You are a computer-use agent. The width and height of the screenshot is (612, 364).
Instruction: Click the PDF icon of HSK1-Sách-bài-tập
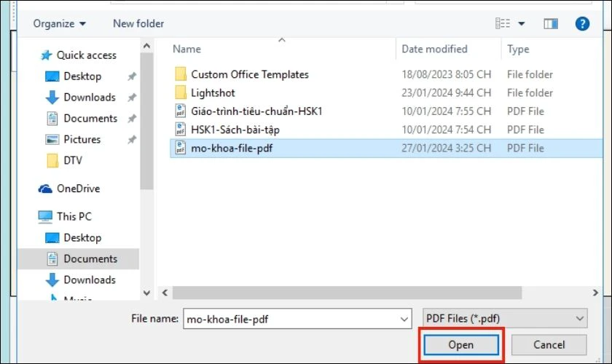click(x=181, y=129)
